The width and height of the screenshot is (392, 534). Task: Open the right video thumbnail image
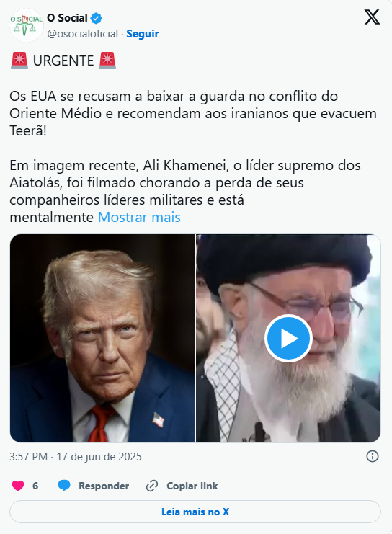pyautogui.click(x=288, y=339)
